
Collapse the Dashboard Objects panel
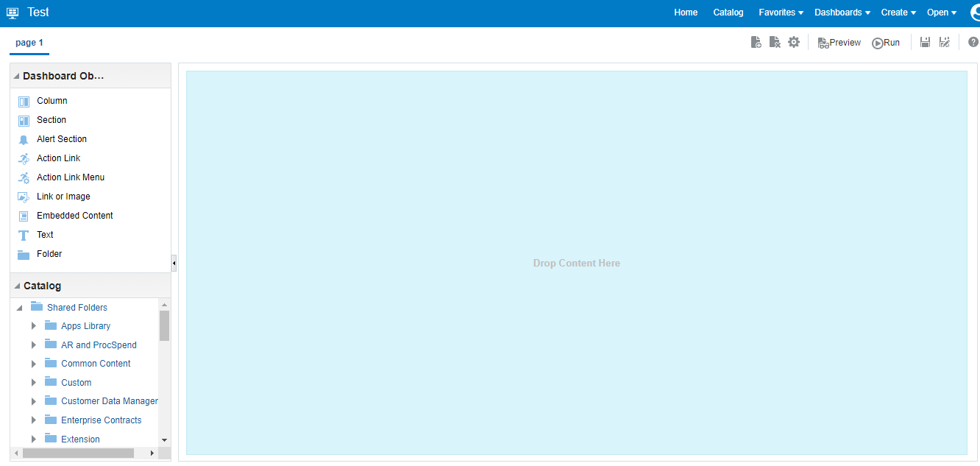[16, 75]
